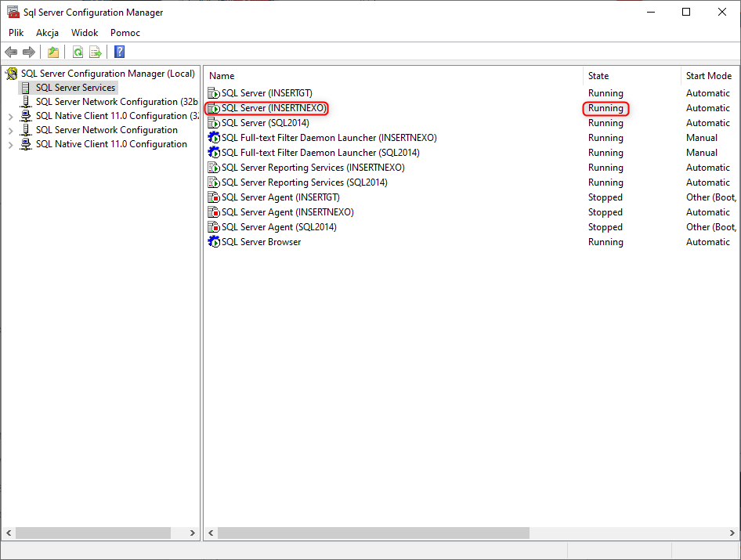Open the Akcja menu
741x560 pixels.
47,33
